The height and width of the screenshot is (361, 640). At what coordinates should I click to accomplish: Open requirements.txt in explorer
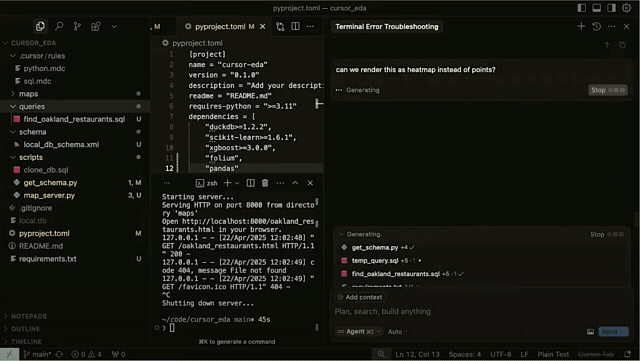point(47,259)
